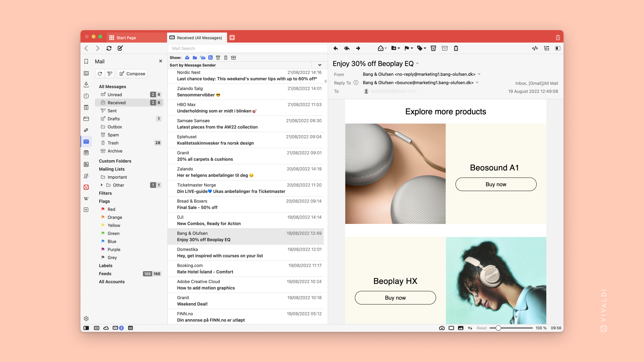
Task: Toggle show read messages filter
Action: [187, 58]
